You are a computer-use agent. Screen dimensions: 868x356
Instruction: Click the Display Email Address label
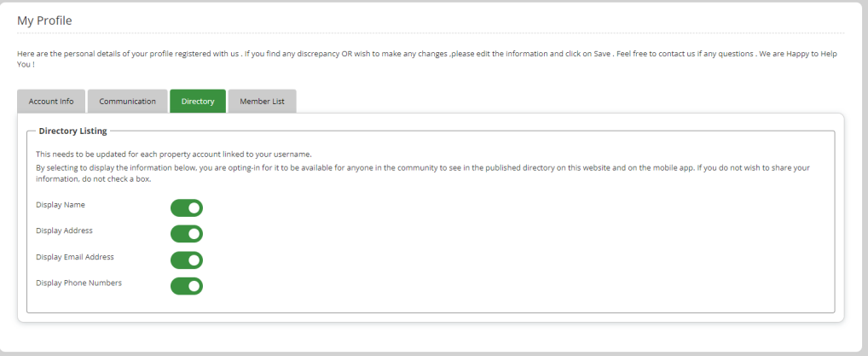(x=75, y=257)
